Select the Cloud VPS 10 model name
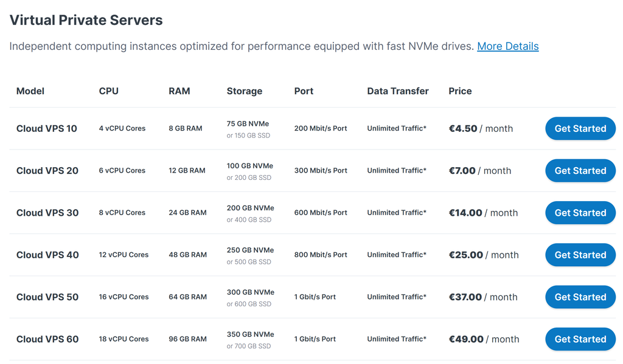The image size is (623, 364). (47, 128)
